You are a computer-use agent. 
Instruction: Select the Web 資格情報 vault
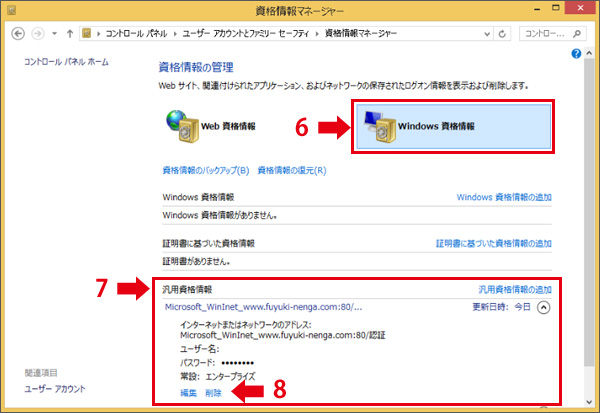(211, 126)
